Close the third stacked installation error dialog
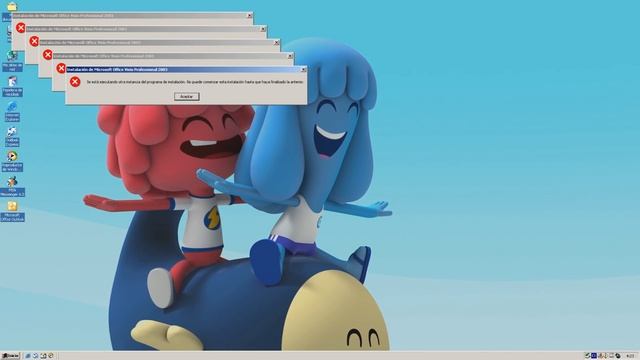This screenshot has width=640, height=360. tap(276, 42)
